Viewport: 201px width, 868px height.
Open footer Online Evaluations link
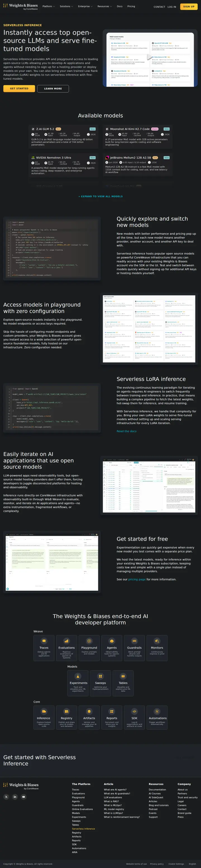(82, 809)
